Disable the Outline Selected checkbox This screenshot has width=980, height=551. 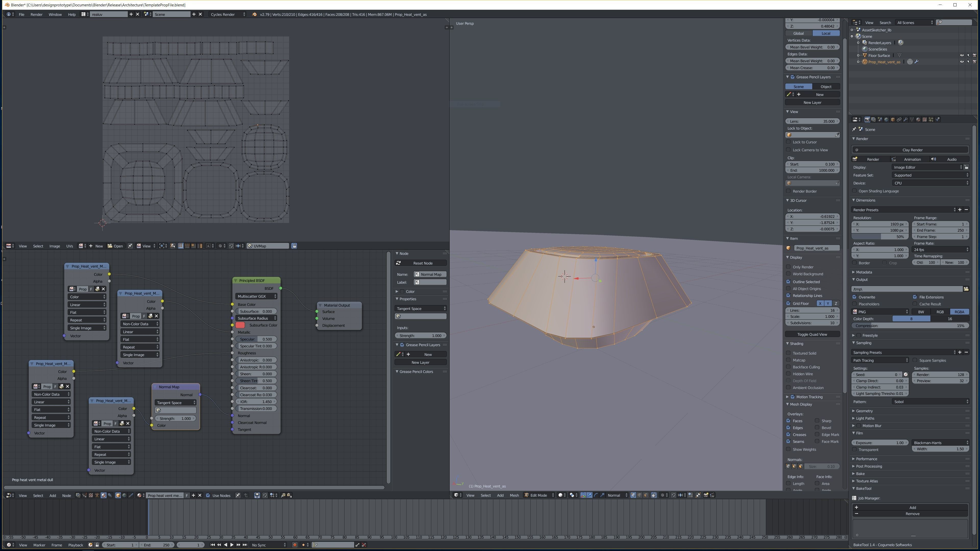point(789,282)
